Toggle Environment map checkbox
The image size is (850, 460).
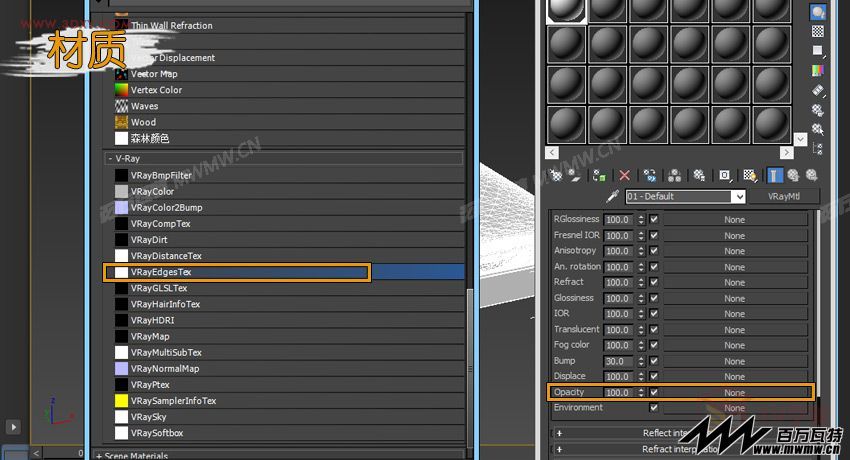[x=654, y=407]
